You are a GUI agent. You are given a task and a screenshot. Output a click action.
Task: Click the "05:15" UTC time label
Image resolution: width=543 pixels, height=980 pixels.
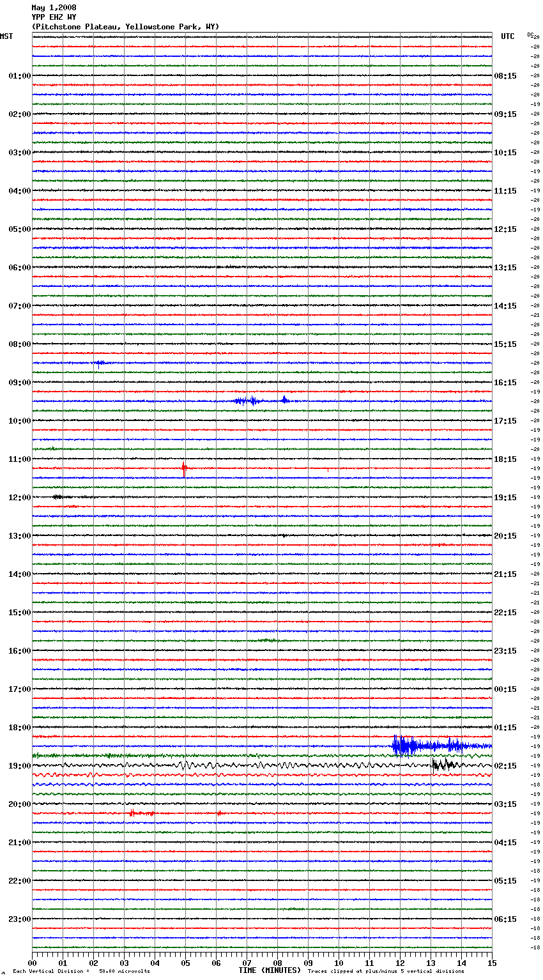click(x=505, y=881)
